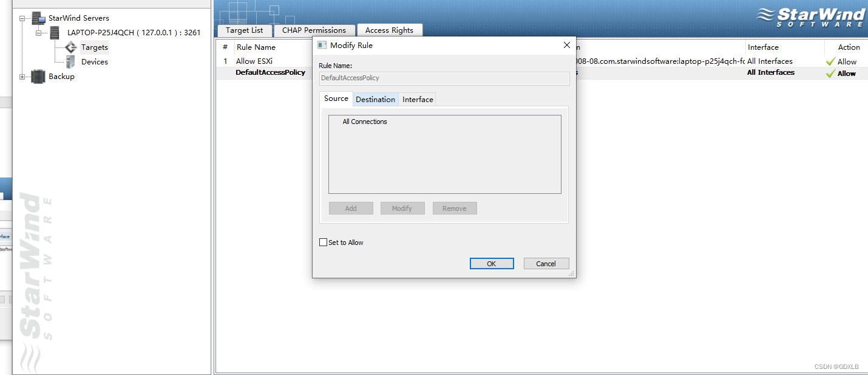The image size is (868, 375).
Task: Open the Destination tab in dialog
Action: 375,99
